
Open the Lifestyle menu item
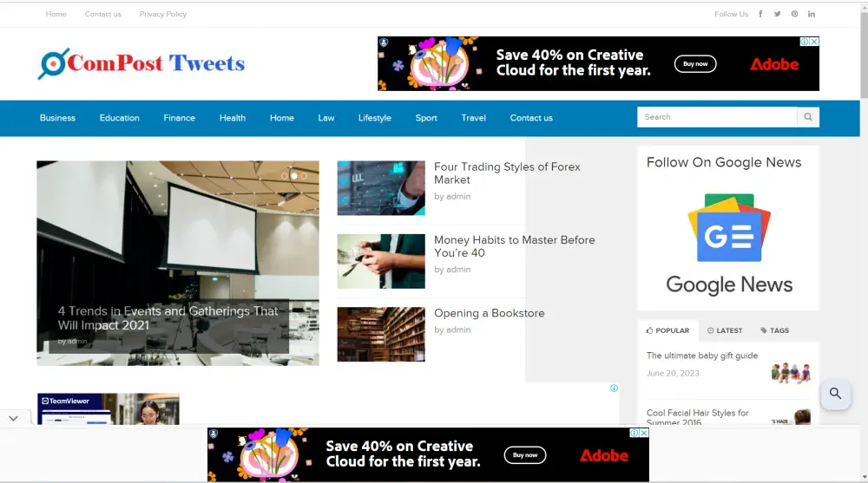[x=374, y=118]
